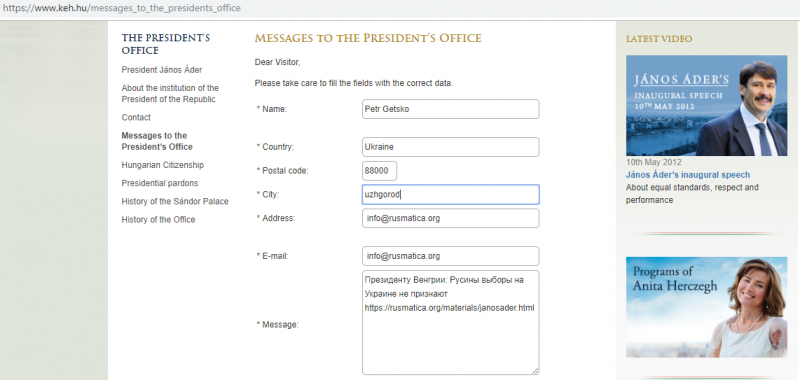Image resolution: width=800 pixels, height=380 pixels.
Task: Open About the institution of the President
Action: pos(170,93)
